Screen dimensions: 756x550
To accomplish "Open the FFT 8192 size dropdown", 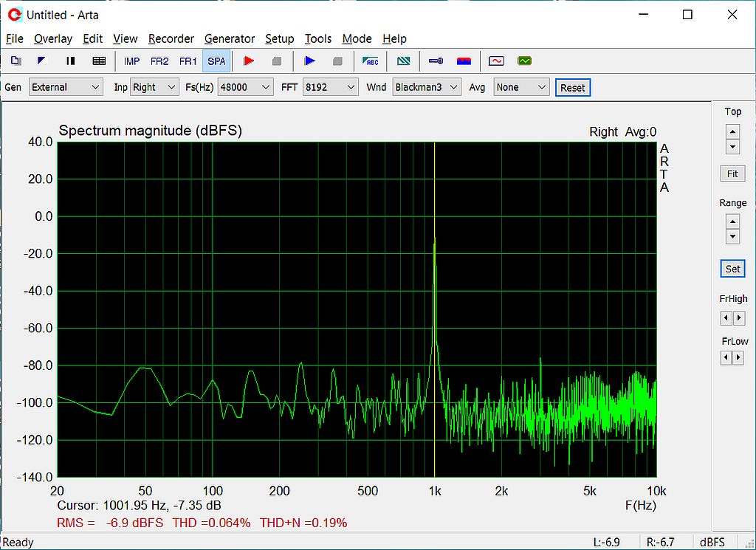I will click(x=330, y=87).
